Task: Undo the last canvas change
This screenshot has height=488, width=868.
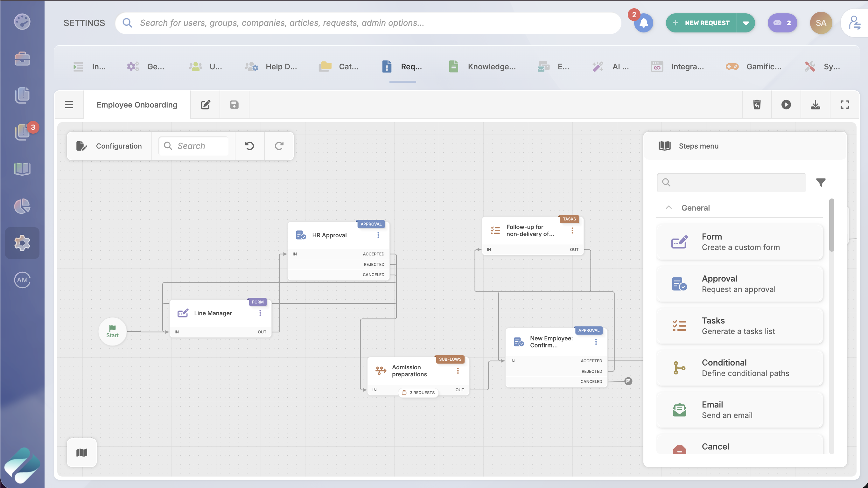Action: pos(249,146)
